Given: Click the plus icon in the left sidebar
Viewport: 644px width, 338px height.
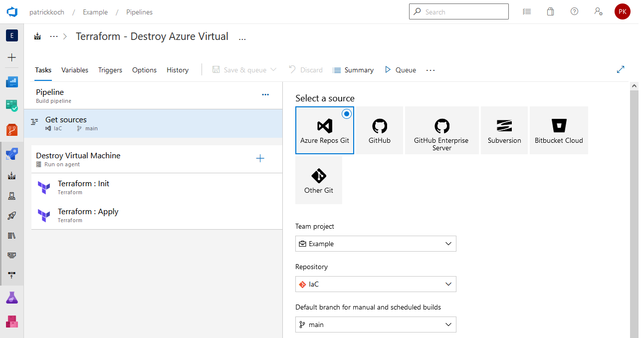Looking at the screenshot, I should click(12, 57).
